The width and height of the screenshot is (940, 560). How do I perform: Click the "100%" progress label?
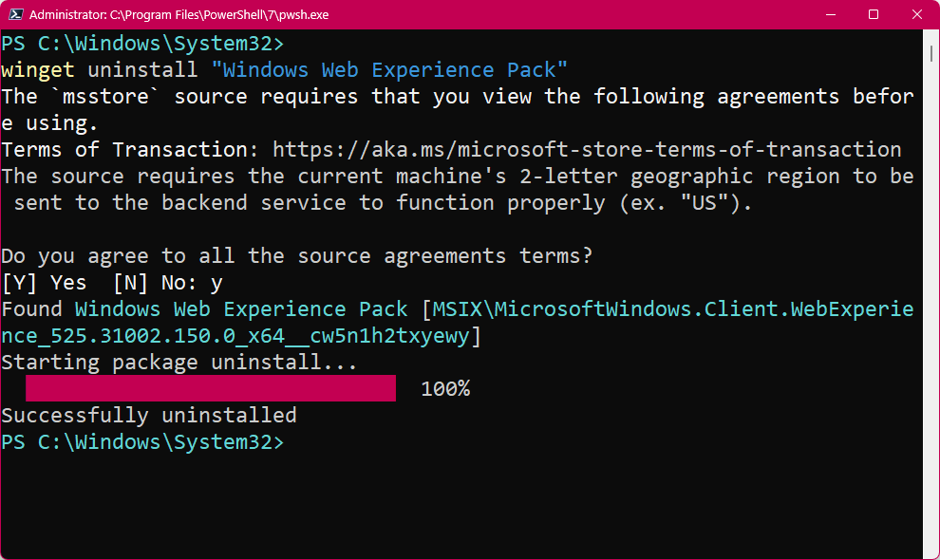tap(445, 389)
